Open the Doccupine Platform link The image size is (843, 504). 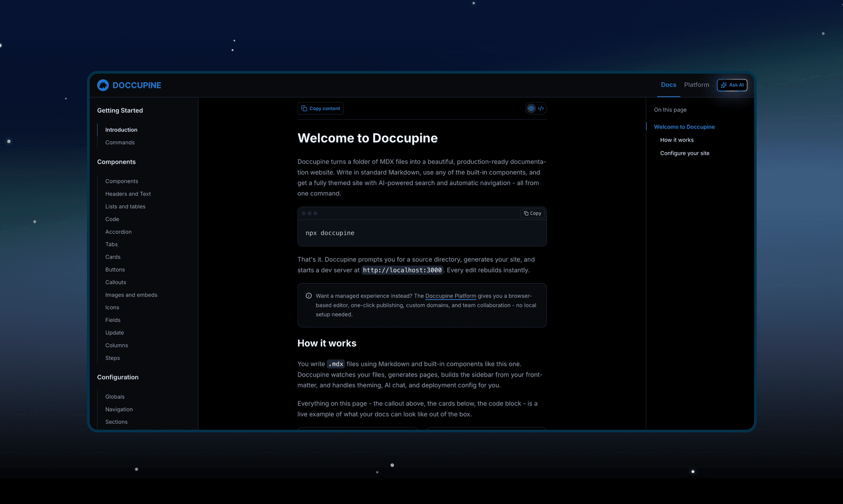click(x=450, y=296)
